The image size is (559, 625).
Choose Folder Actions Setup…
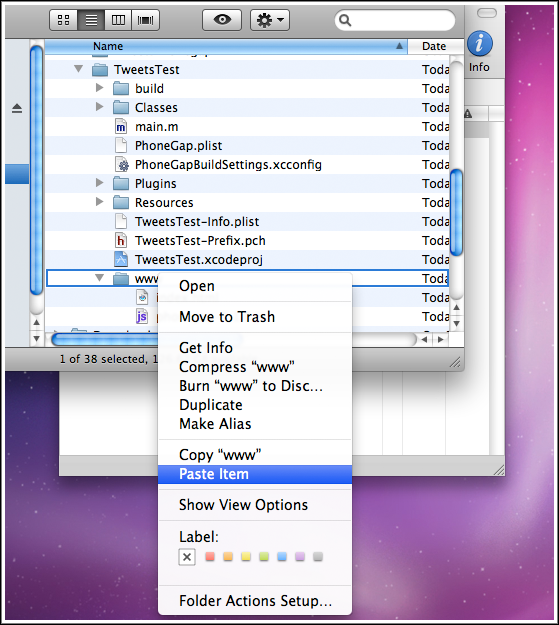tap(255, 601)
